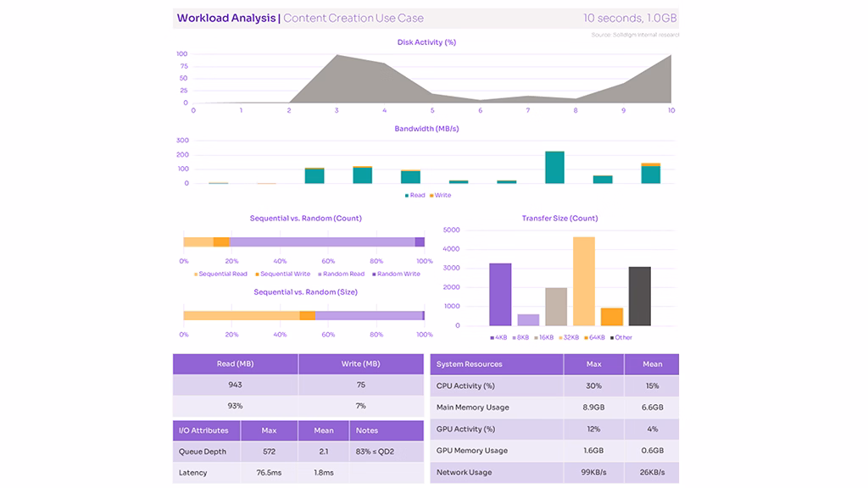Click the 30% CPU max value
The image size is (868, 488).
click(593, 385)
